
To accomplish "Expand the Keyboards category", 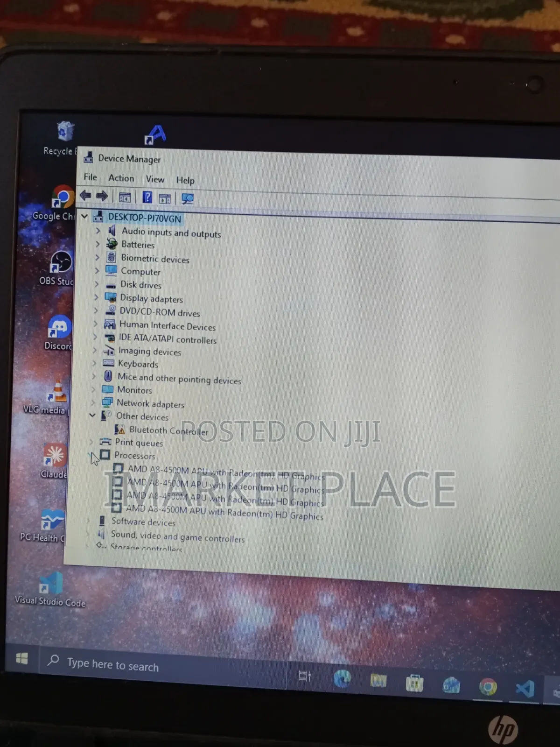I will tap(94, 362).
